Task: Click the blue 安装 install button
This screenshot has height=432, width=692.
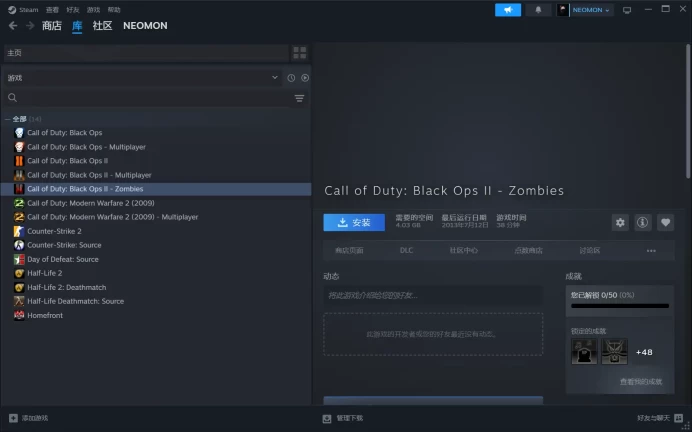Action: (354, 222)
